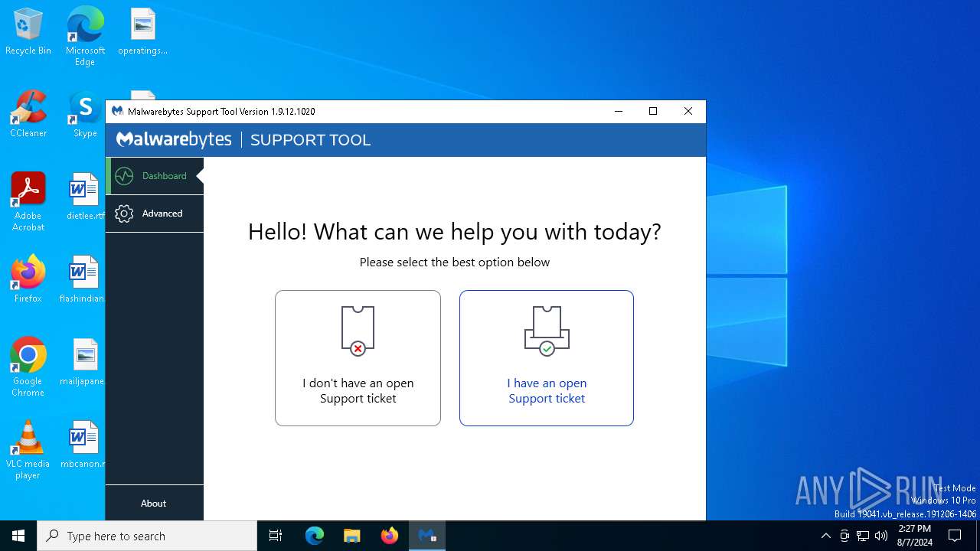Click the Malwarebytes title bar app icon
Screen dimensions: 980x551
pos(117,111)
